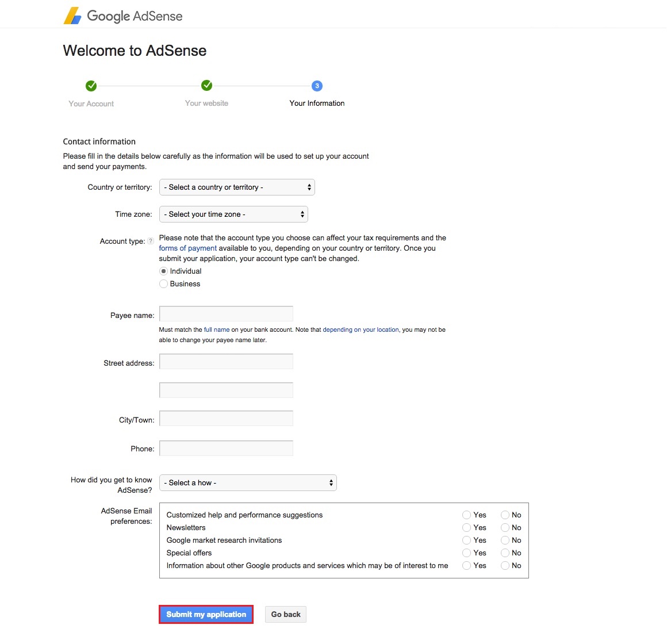Choose No for other Google products information
This screenshot has height=644, width=667.
[x=505, y=566]
